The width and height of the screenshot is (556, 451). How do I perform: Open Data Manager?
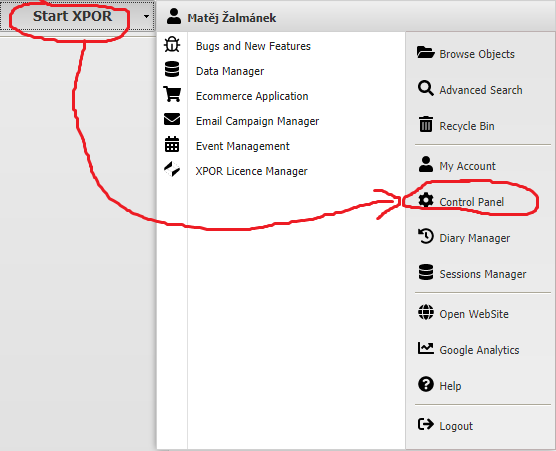230,71
